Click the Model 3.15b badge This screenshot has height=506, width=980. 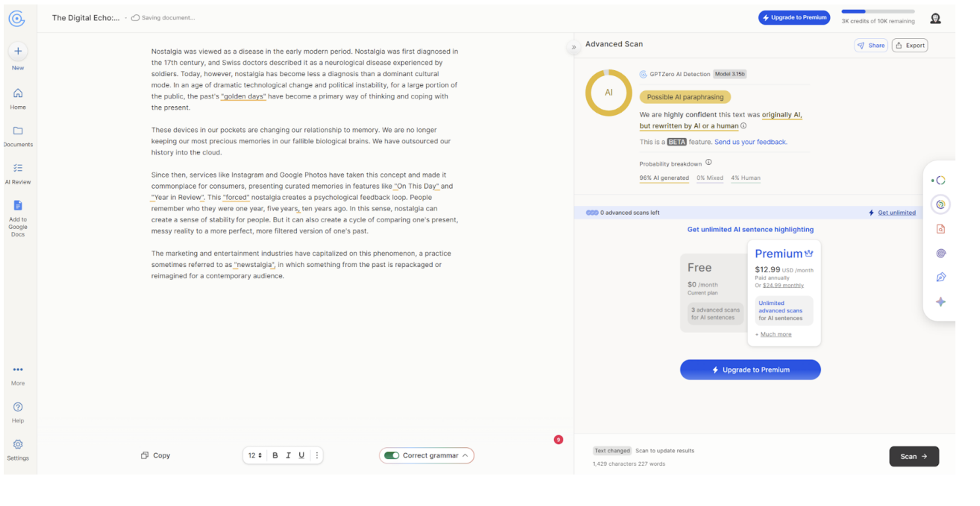(x=729, y=74)
